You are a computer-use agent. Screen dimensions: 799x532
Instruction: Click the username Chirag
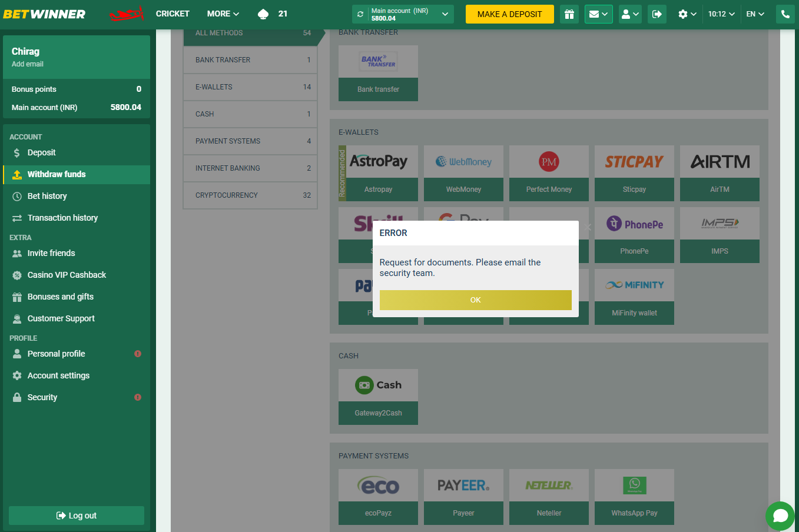point(25,52)
